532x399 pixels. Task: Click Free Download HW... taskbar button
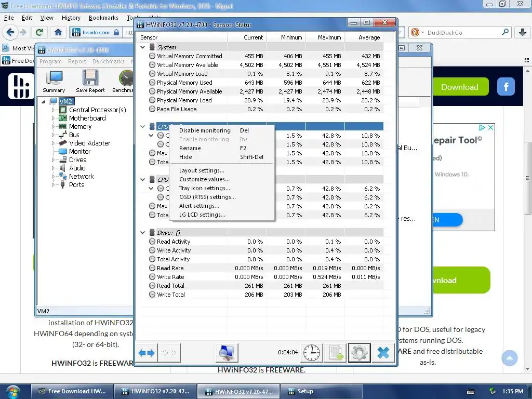tap(72, 392)
